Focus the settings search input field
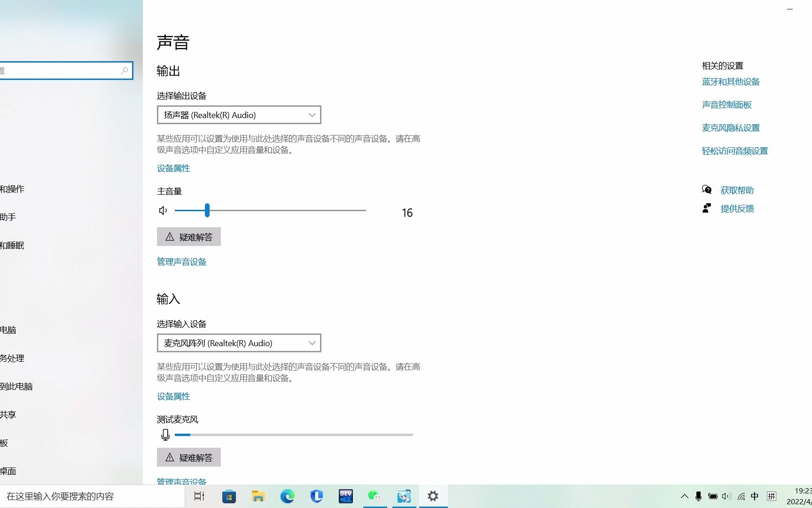The image size is (812, 508). coord(66,71)
